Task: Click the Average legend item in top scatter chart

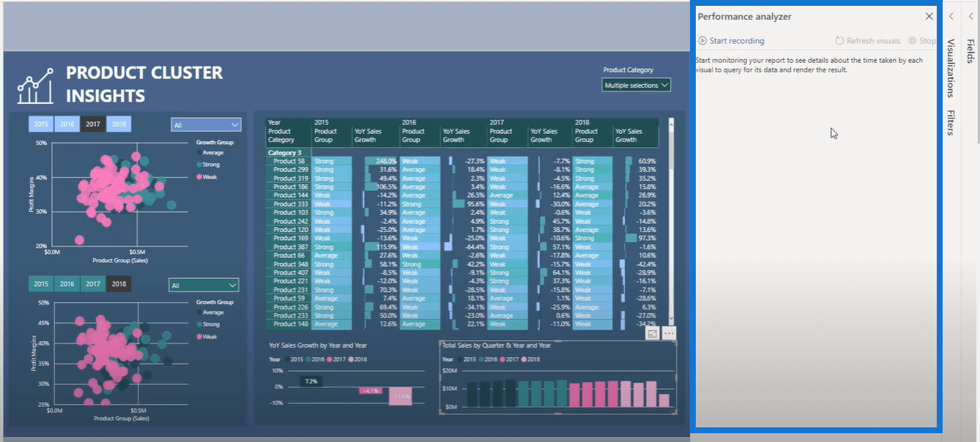Action: point(209,152)
